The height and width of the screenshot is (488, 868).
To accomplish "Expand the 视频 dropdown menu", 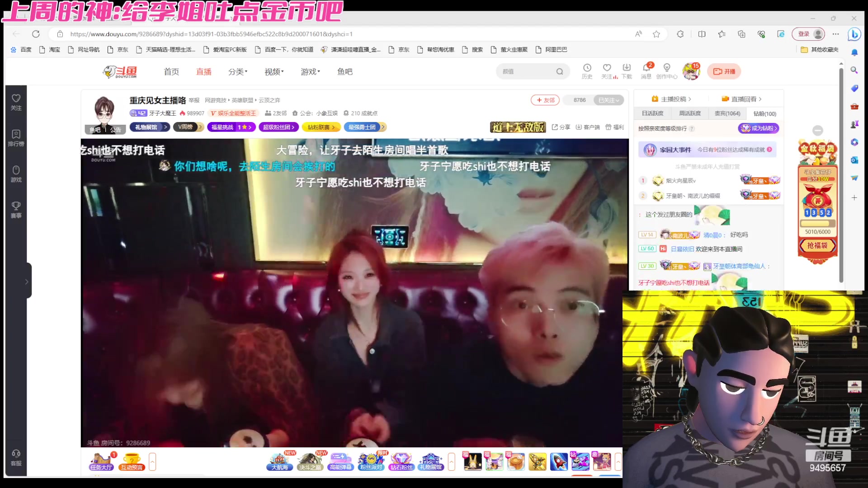I will (274, 72).
